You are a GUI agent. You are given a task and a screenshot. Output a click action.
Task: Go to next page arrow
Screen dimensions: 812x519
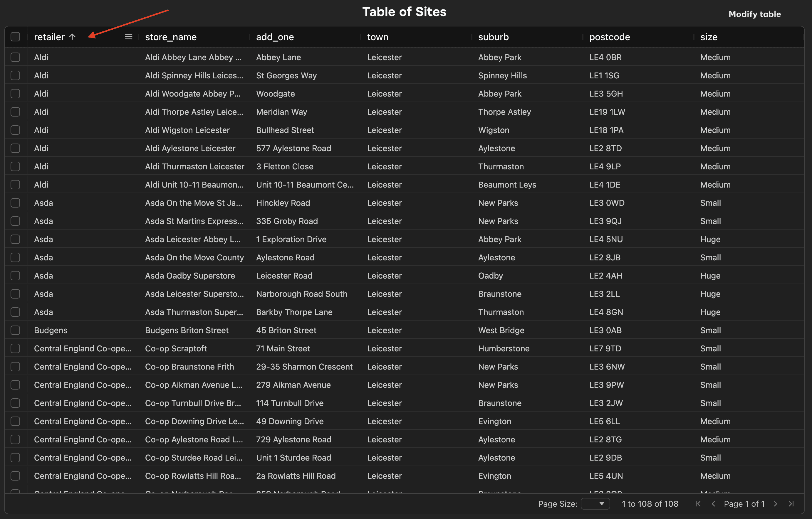pos(775,503)
